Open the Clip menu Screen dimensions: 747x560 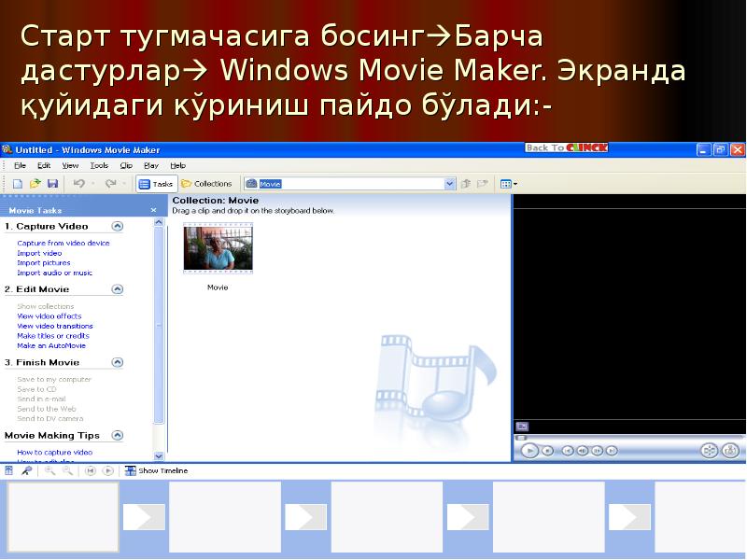126,165
